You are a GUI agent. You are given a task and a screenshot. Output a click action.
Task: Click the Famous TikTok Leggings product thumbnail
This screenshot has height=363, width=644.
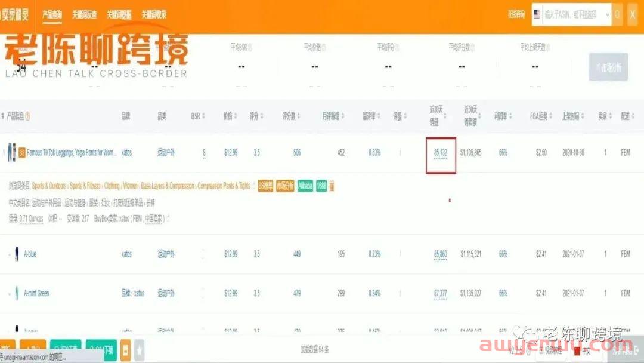pyautogui.click(x=11, y=152)
